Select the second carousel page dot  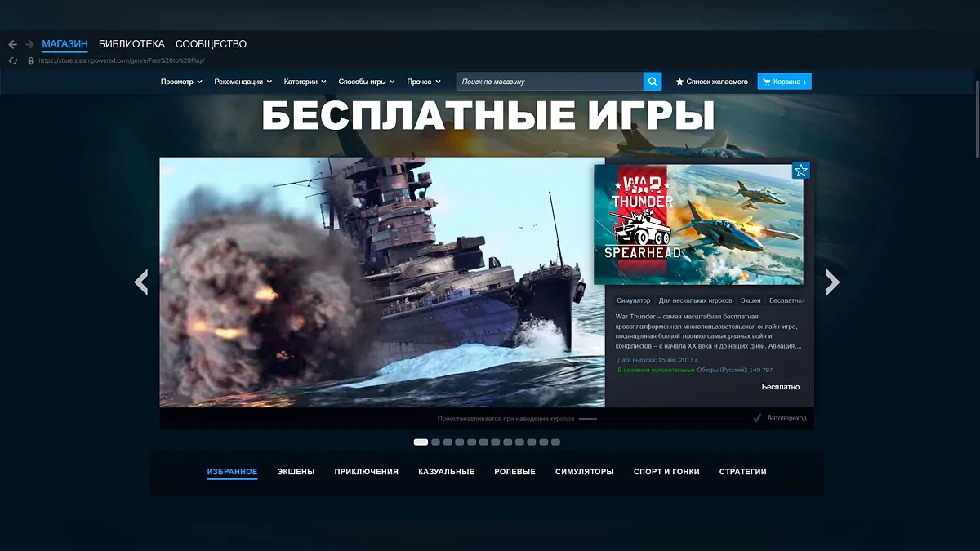click(x=436, y=442)
